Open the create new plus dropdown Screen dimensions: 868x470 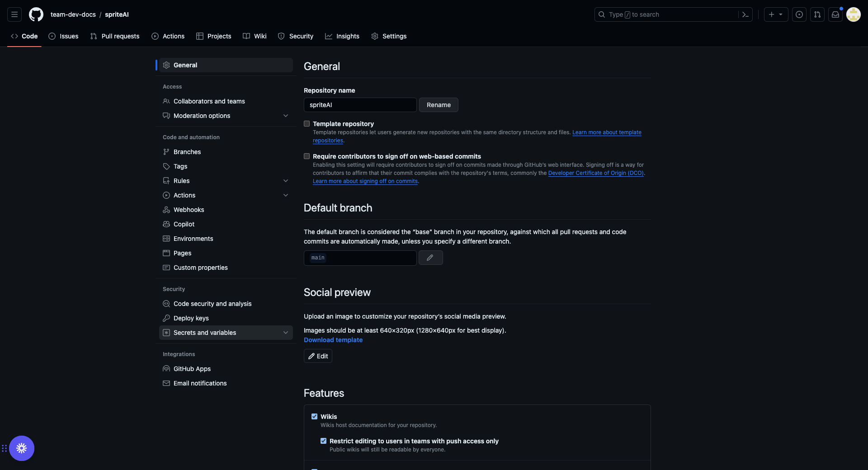pos(776,14)
